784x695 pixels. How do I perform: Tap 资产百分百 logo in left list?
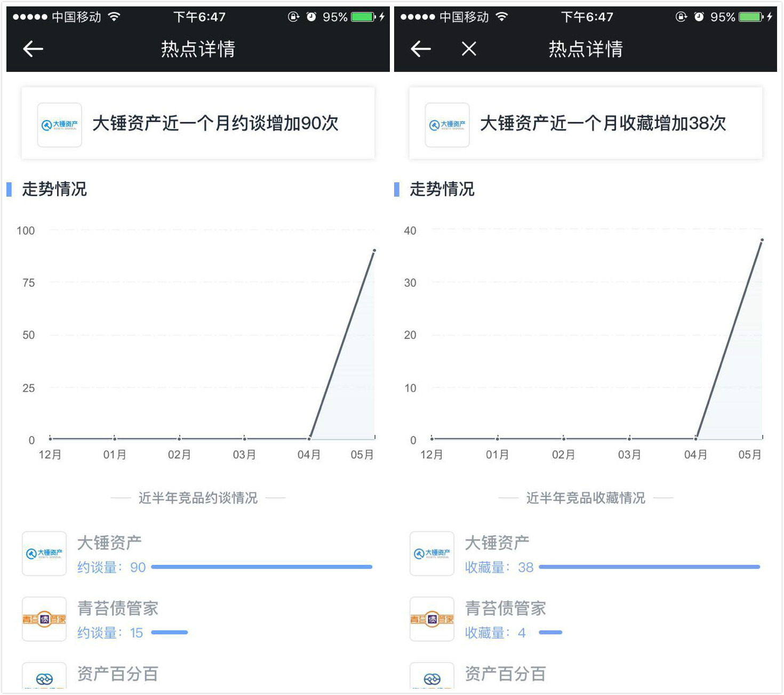(44, 676)
